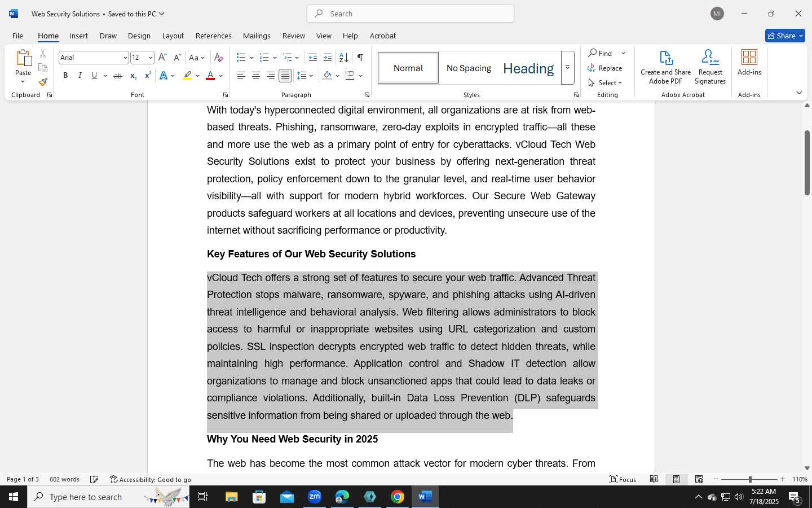The width and height of the screenshot is (812, 508).
Task: Click the Copy icon in Clipboard
Action: [43, 68]
